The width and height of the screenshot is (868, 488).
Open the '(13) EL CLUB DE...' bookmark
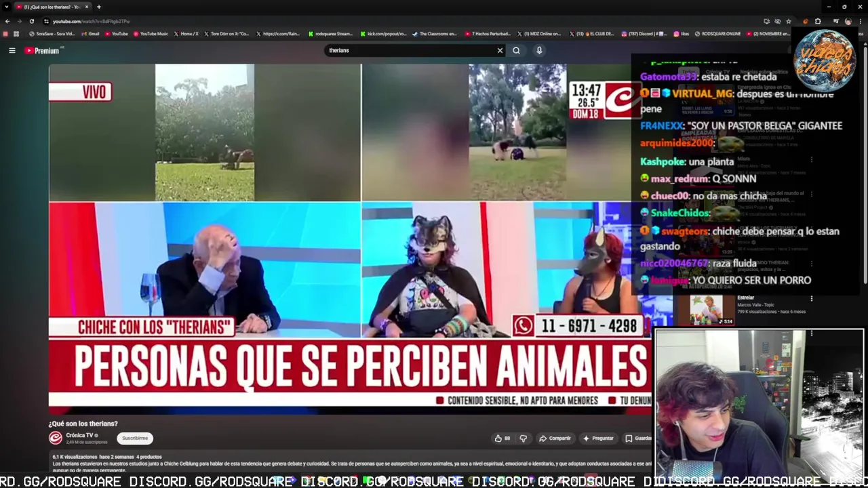592,34
